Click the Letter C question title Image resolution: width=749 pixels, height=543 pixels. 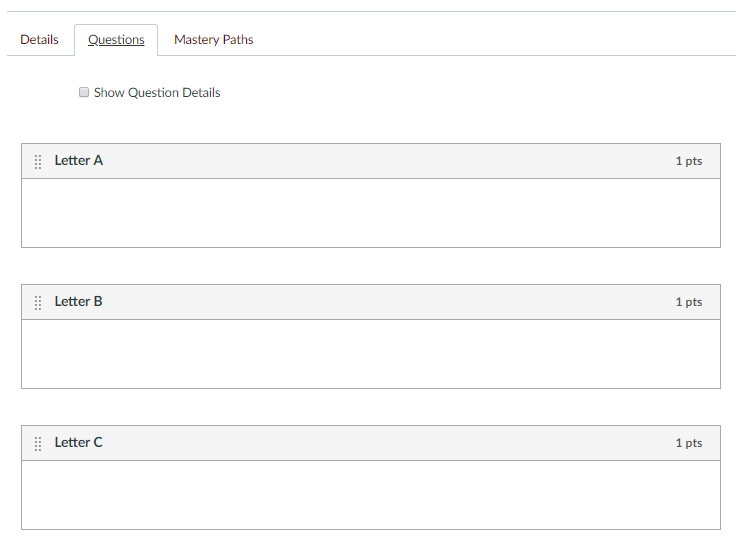pyautogui.click(x=79, y=443)
